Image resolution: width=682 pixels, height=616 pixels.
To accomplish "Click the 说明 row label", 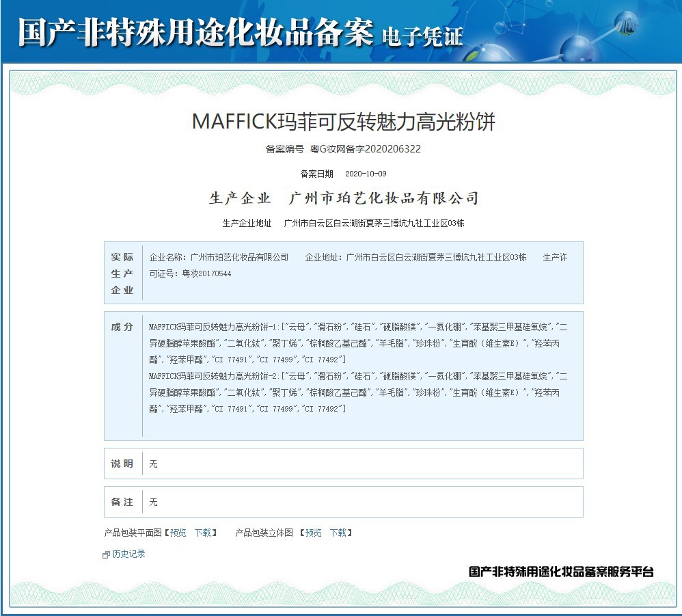I will pos(122,464).
